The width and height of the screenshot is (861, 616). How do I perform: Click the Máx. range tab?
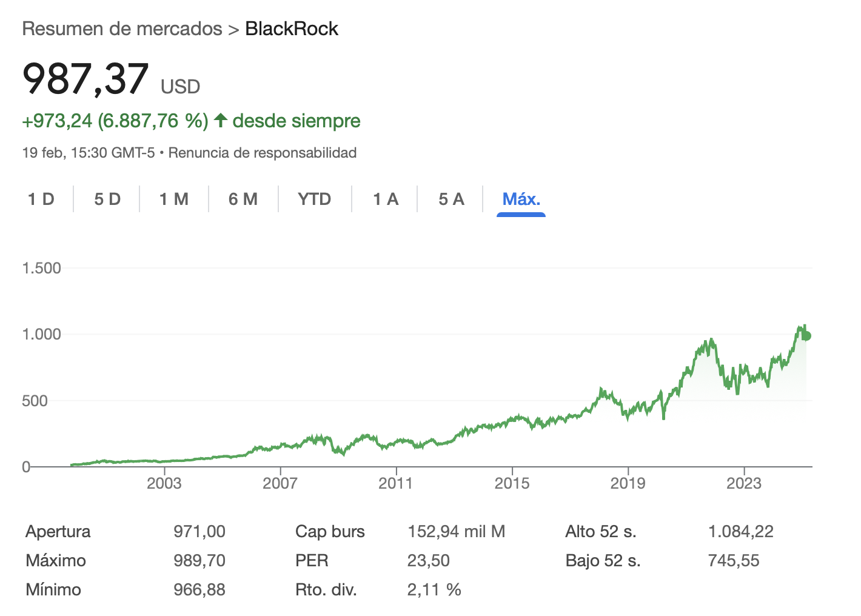tap(521, 199)
